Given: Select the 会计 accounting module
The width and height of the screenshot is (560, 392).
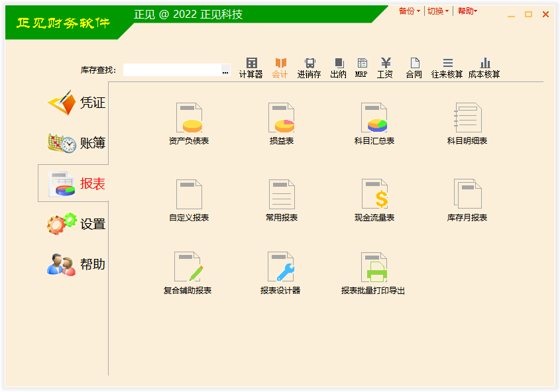Looking at the screenshot, I should tap(280, 68).
